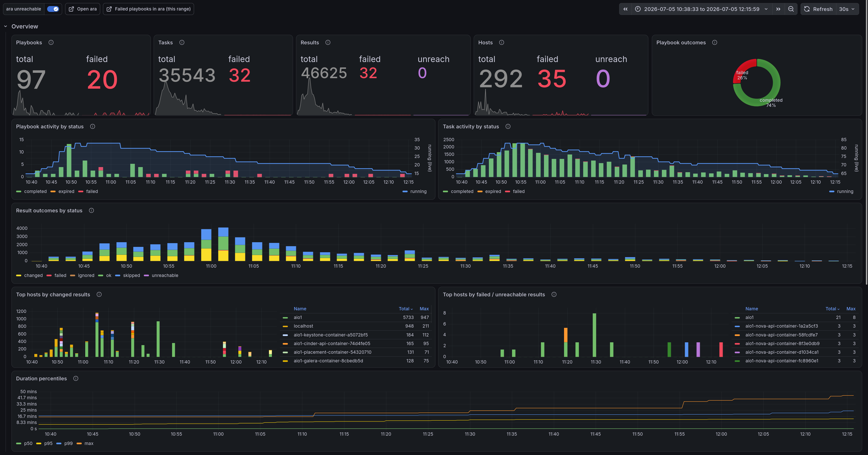Show info tooltip for Playbook outcomes panel

pos(714,42)
